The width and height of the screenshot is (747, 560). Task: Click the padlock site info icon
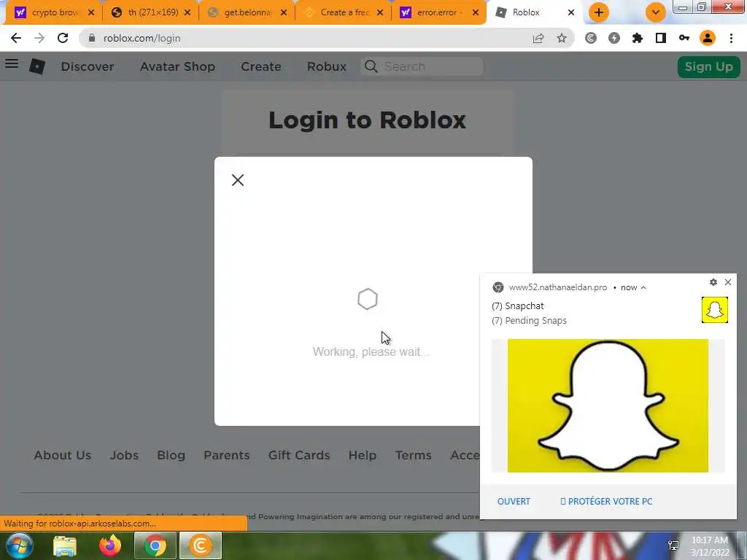tap(91, 38)
